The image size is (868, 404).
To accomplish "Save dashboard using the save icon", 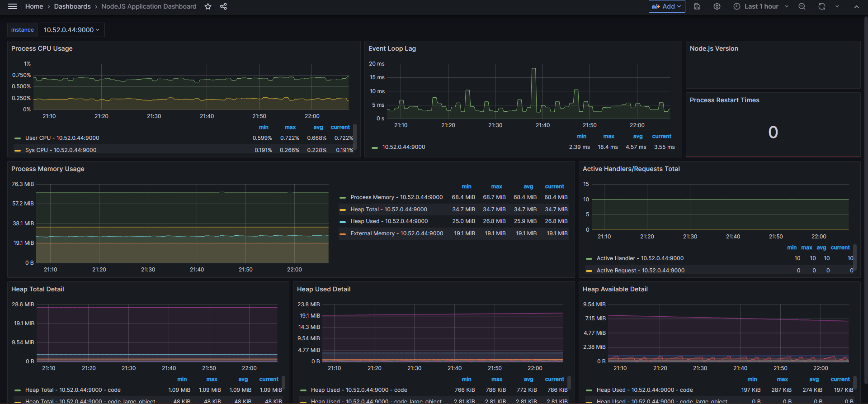I will pyautogui.click(x=697, y=6).
